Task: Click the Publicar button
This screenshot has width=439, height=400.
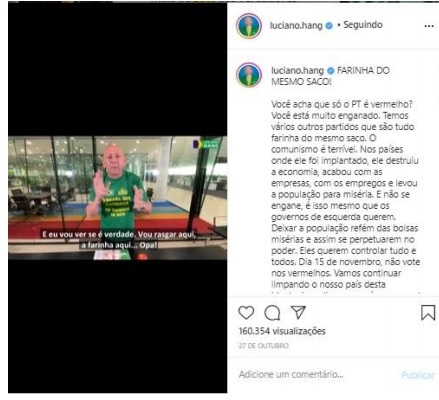Action: click(x=418, y=375)
